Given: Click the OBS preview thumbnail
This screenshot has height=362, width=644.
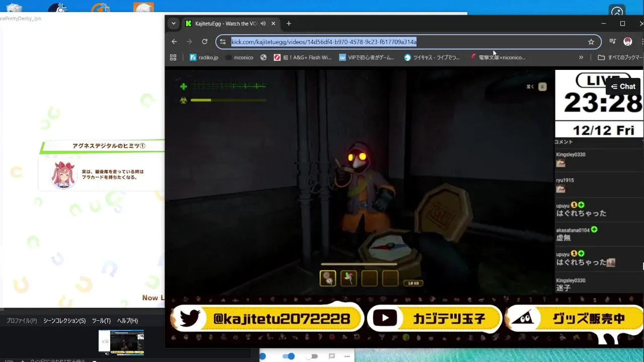Looking at the screenshot, I should click(x=121, y=342).
